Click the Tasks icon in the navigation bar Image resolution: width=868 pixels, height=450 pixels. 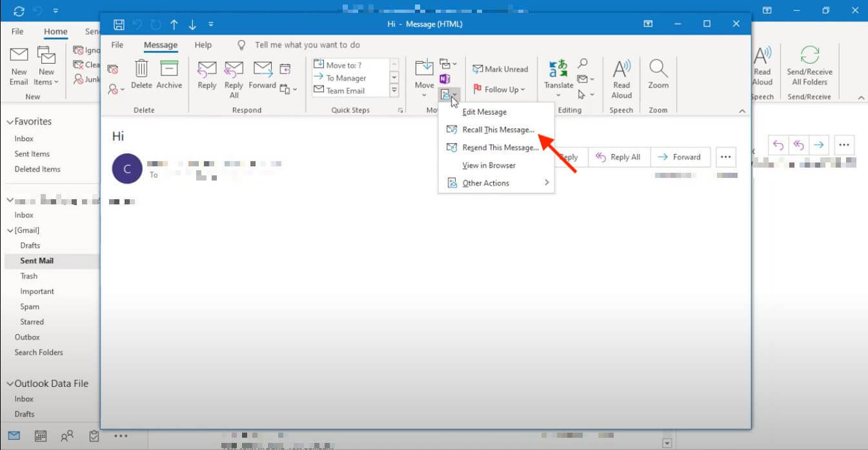(x=94, y=436)
